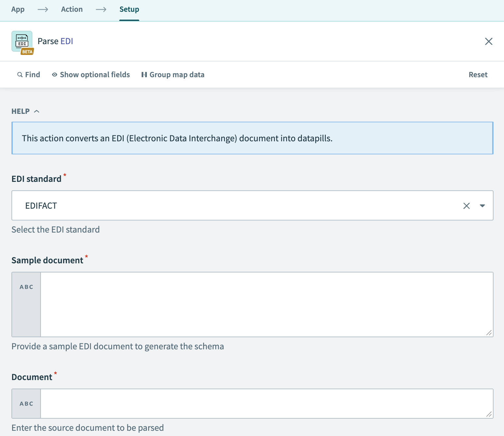Toggle Show optional fields
Image resolution: width=504 pixels, height=436 pixels.
pyautogui.click(x=91, y=75)
